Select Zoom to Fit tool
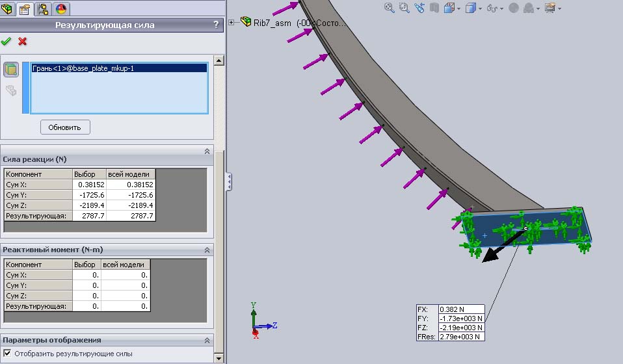 click(389, 8)
